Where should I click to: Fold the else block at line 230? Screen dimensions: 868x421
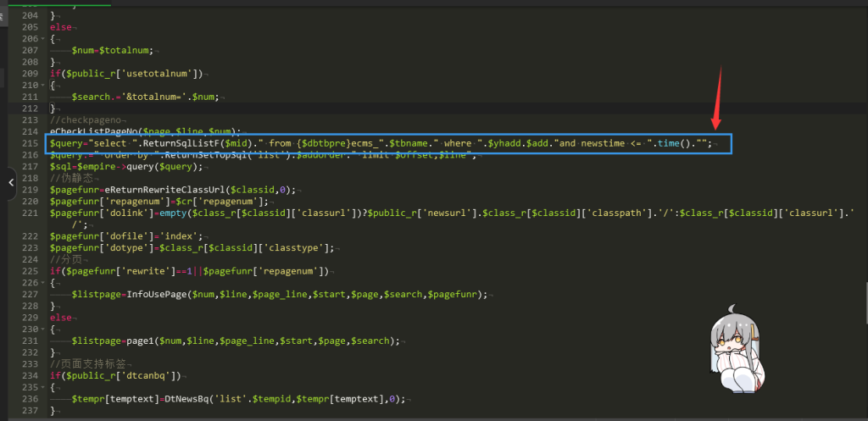pos(42,330)
